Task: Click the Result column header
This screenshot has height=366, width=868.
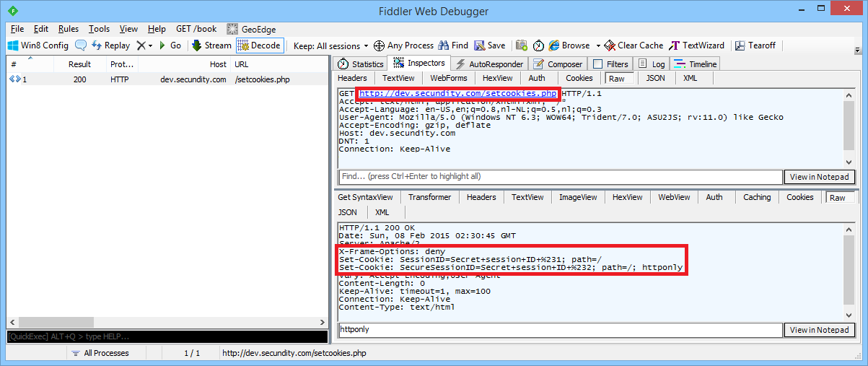Action: coord(79,64)
